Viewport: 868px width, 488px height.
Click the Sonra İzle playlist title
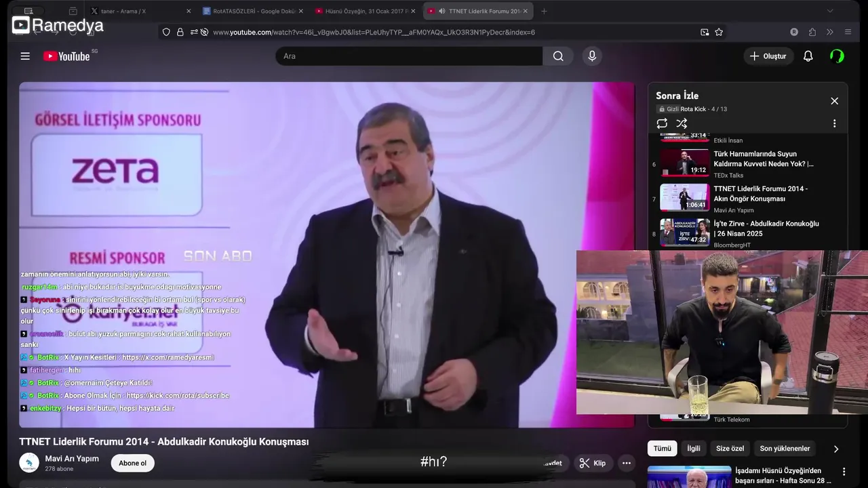pyautogui.click(x=677, y=96)
